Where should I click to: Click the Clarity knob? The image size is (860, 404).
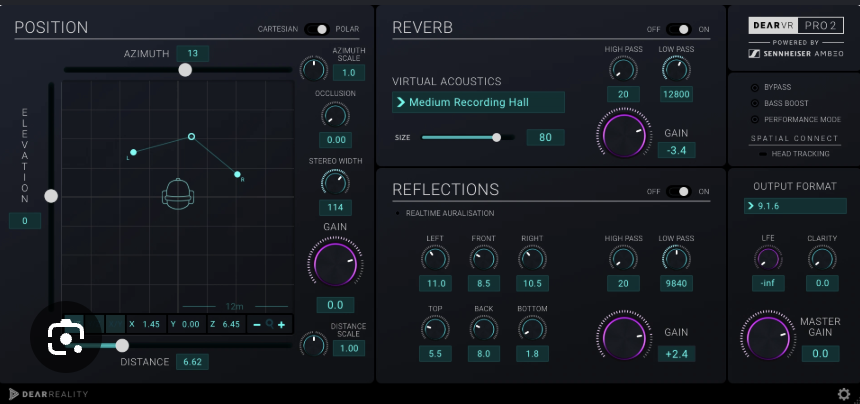[x=822, y=259]
